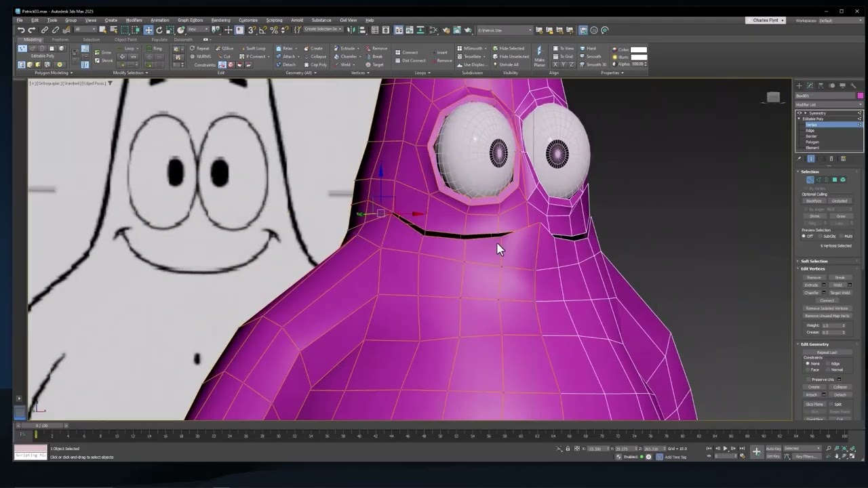Viewport: 868px width, 488px height.
Task: Select Vertex sub-object icon in Selection rollout
Action: point(810,180)
